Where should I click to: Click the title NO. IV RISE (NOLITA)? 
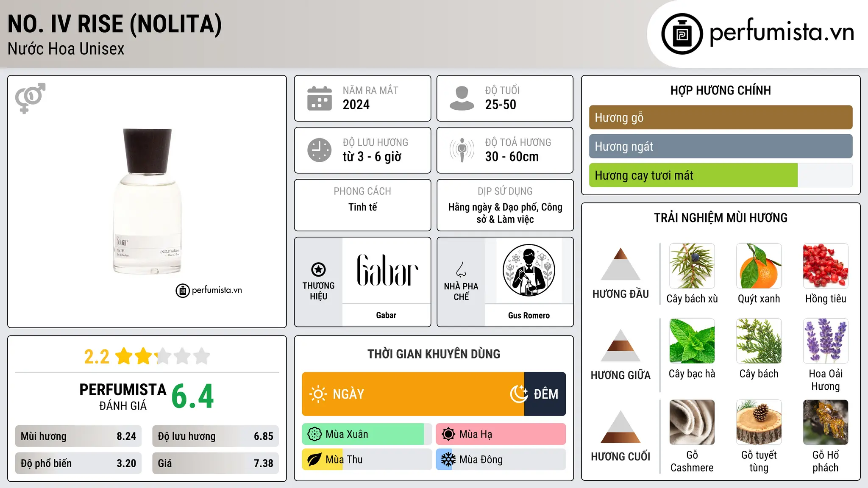point(115,24)
